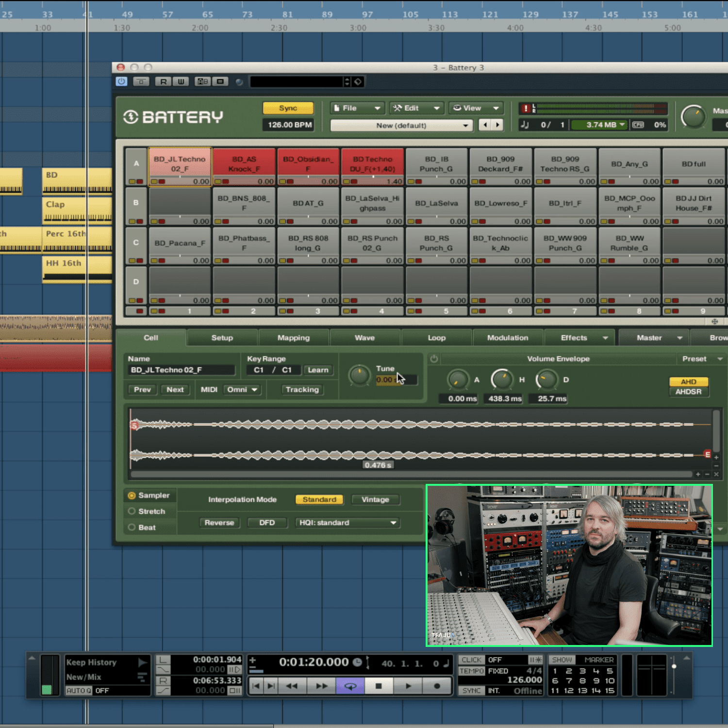
Task: Open the View dropdown menu
Action: click(476, 108)
